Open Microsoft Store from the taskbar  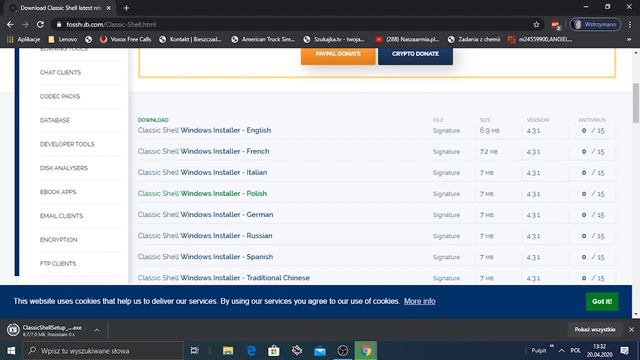pyautogui.click(x=274, y=351)
